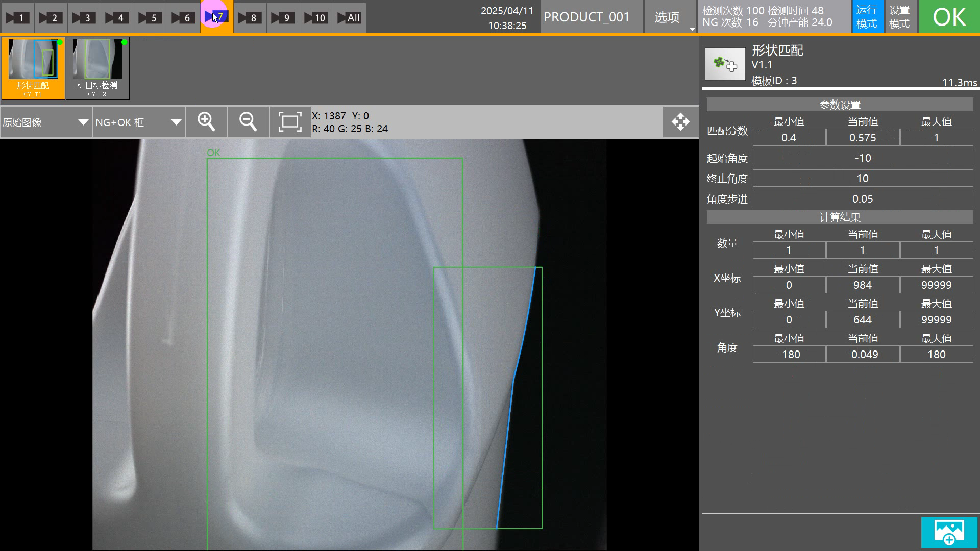Expand the NG+OK 框 display dropdown
980x551 pixels.
(x=138, y=122)
